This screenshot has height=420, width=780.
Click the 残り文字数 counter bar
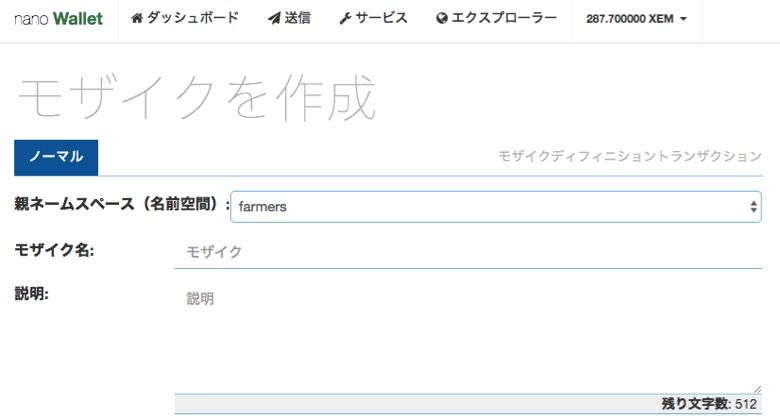468,404
